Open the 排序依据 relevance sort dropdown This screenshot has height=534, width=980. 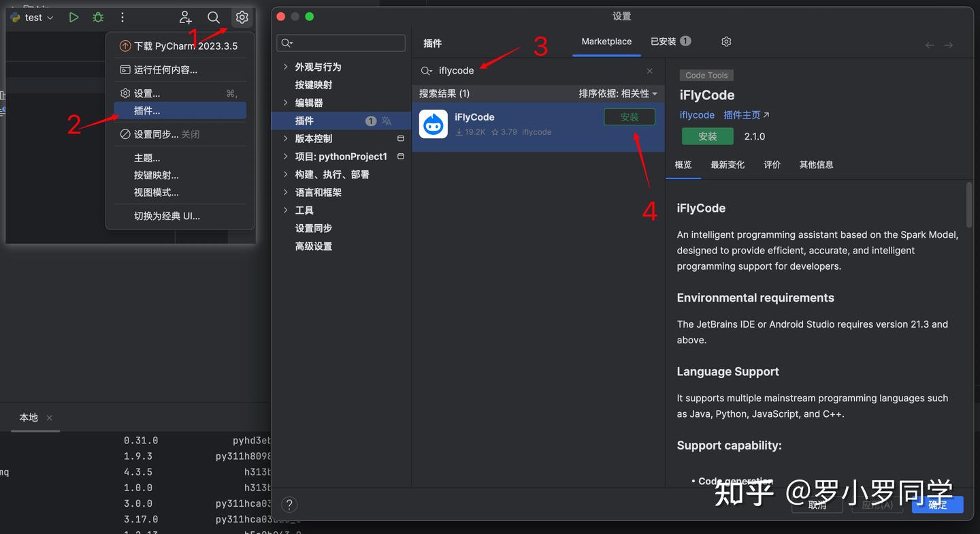point(619,93)
